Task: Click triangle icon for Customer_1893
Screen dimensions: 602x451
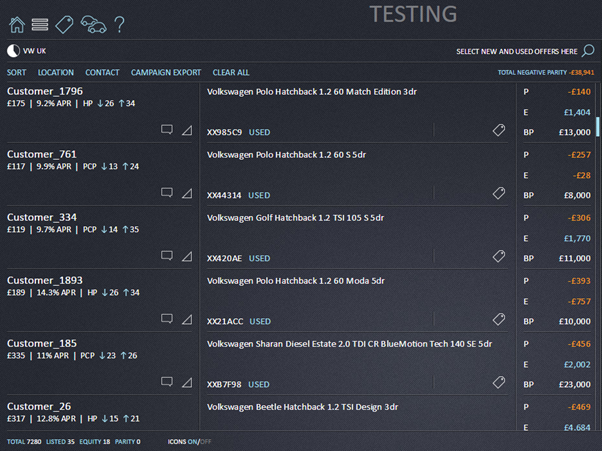Action: [x=187, y=319]
